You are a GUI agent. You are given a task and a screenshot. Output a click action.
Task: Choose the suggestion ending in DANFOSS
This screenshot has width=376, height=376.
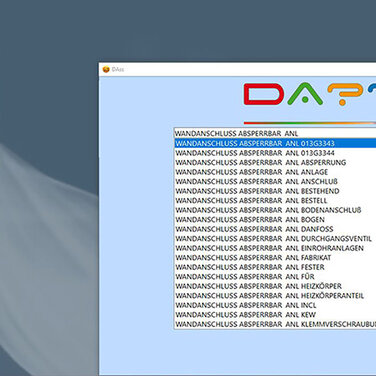point(275,229)
